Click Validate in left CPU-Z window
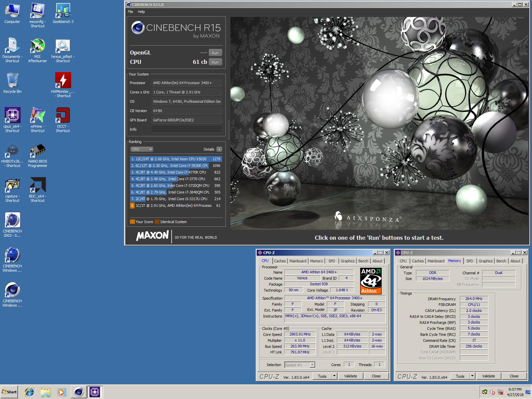532x399 pixels. click(x=350, y=376)
